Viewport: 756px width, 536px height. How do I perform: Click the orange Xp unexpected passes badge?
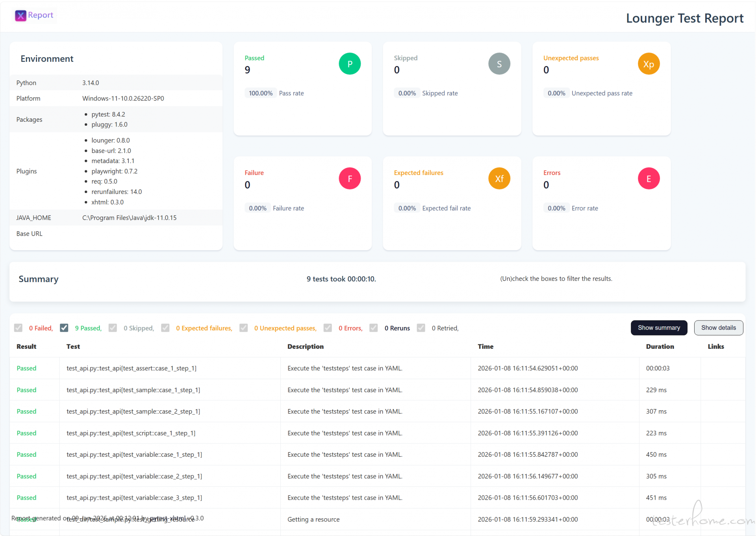(648, 64)
